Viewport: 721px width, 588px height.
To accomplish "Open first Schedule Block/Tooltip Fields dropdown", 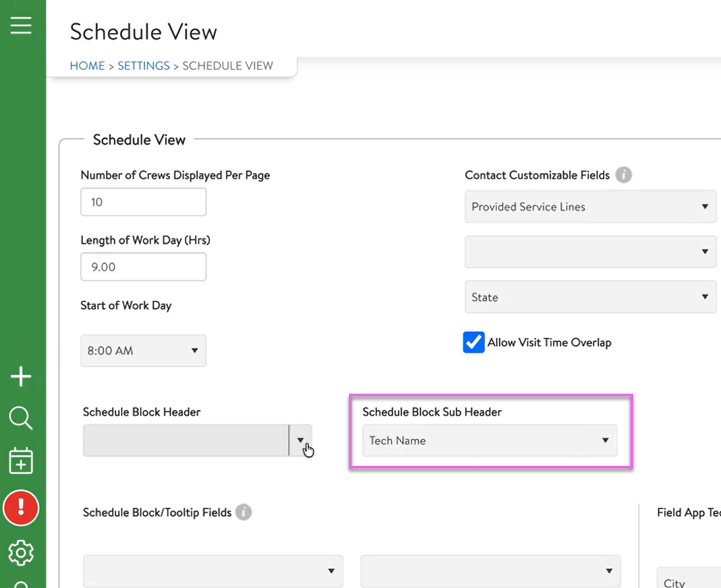I will 213,571.
